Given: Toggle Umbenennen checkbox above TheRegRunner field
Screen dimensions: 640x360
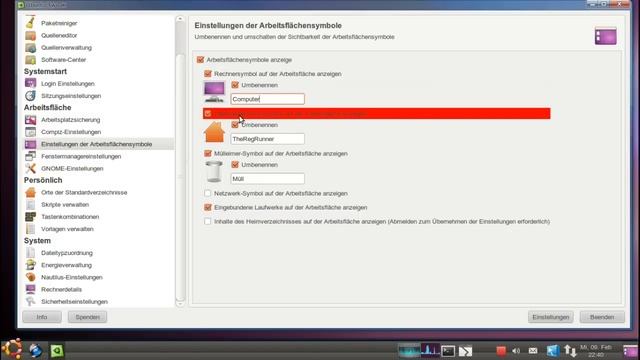Looking at the screenshot, I should (235, 125).
